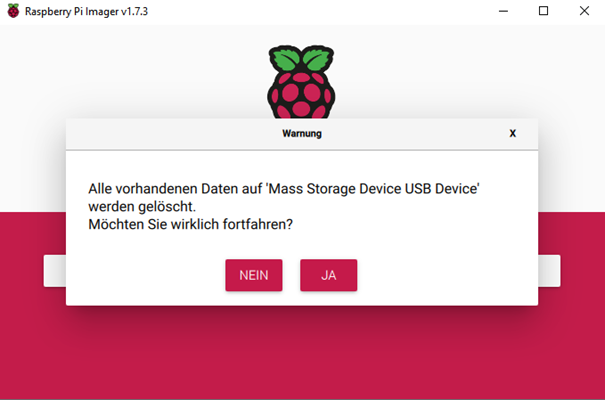Click the partially hidden button left of dialog
This screenshot has width=605, height=400.
(55, 271)
